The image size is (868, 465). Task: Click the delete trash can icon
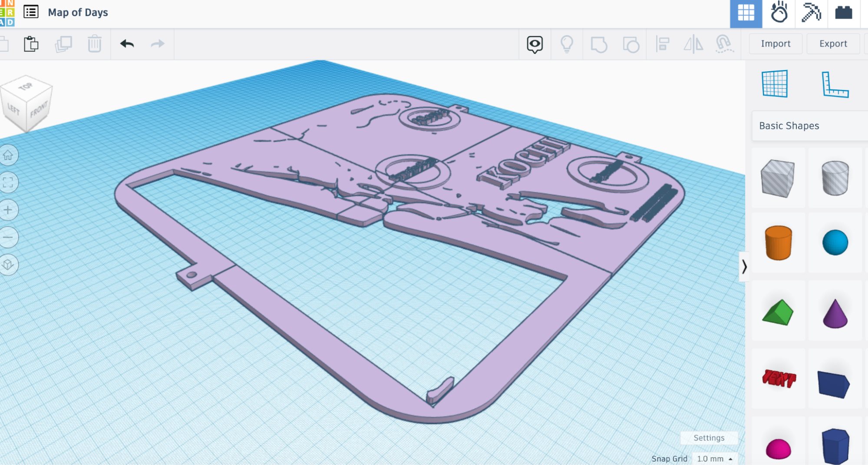click(x=94, y=44)
